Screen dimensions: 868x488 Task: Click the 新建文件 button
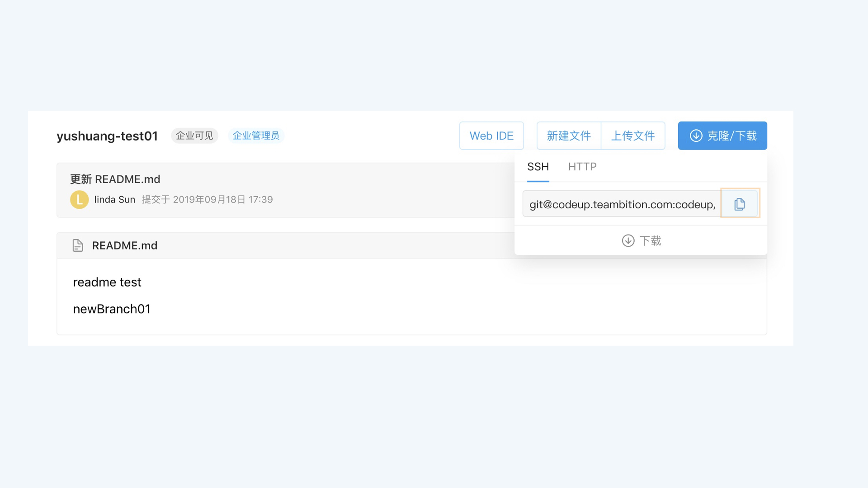point(569,136)
